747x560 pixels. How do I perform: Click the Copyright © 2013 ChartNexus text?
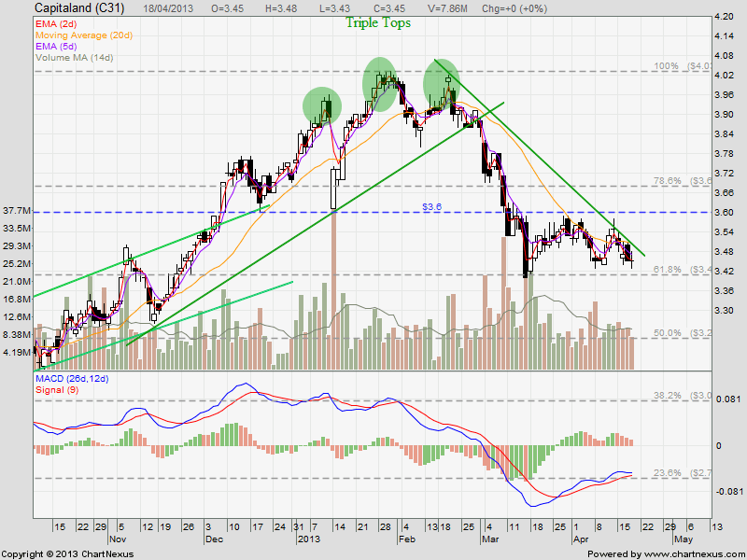coord(67,554)
